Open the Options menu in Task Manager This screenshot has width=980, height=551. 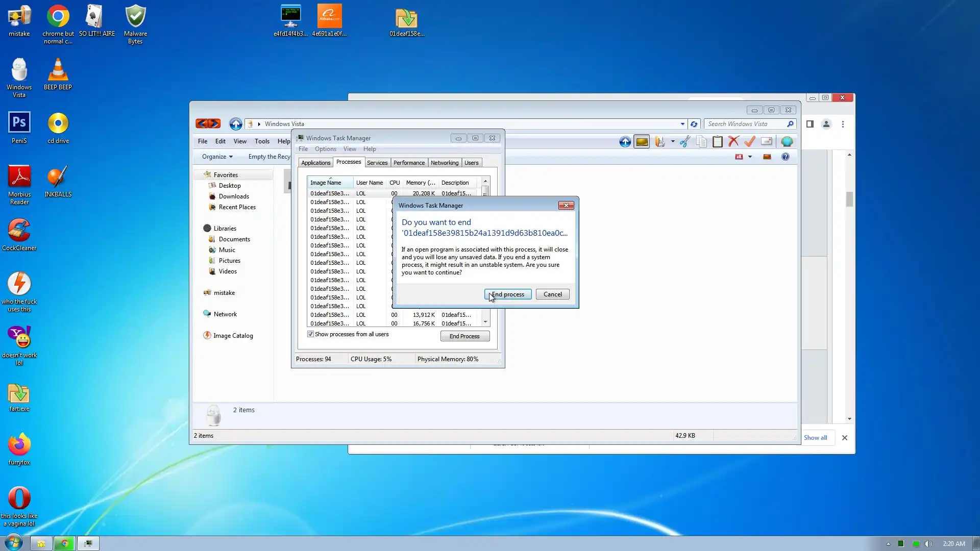tap(325, 149)
